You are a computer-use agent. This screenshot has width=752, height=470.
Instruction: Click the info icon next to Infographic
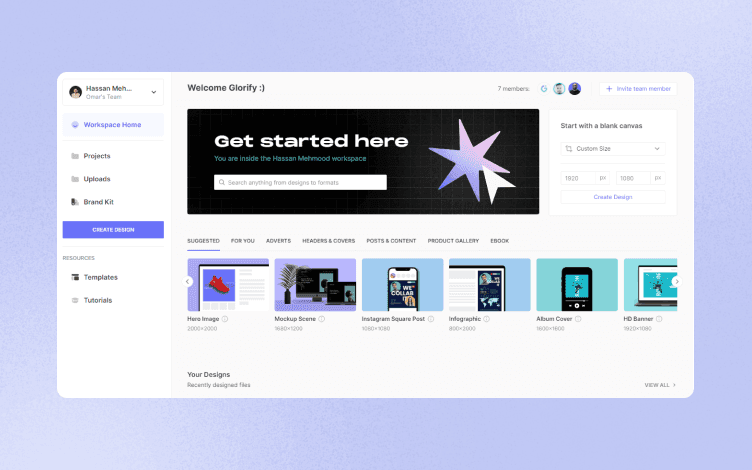coord(486,319)
